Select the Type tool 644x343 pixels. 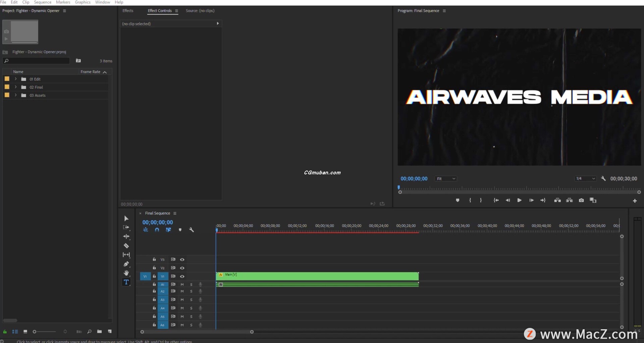(126, 282)
